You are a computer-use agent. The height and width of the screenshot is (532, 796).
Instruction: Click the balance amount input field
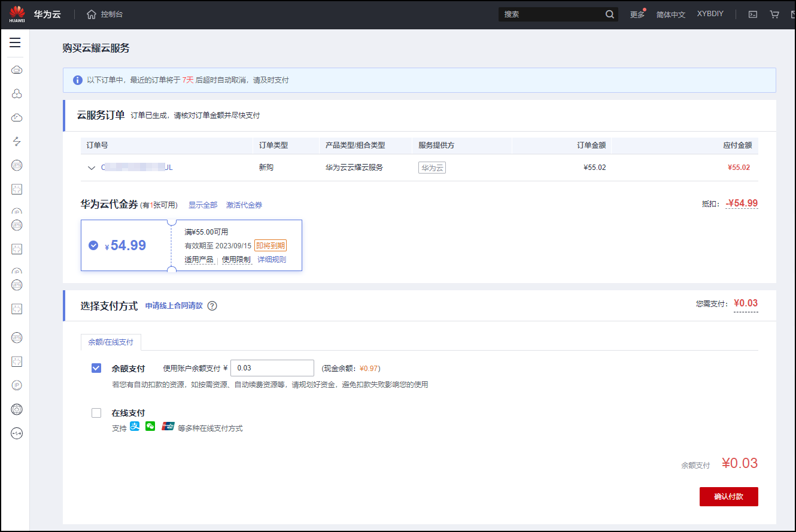pyautogui.click(x=272, y=368)
